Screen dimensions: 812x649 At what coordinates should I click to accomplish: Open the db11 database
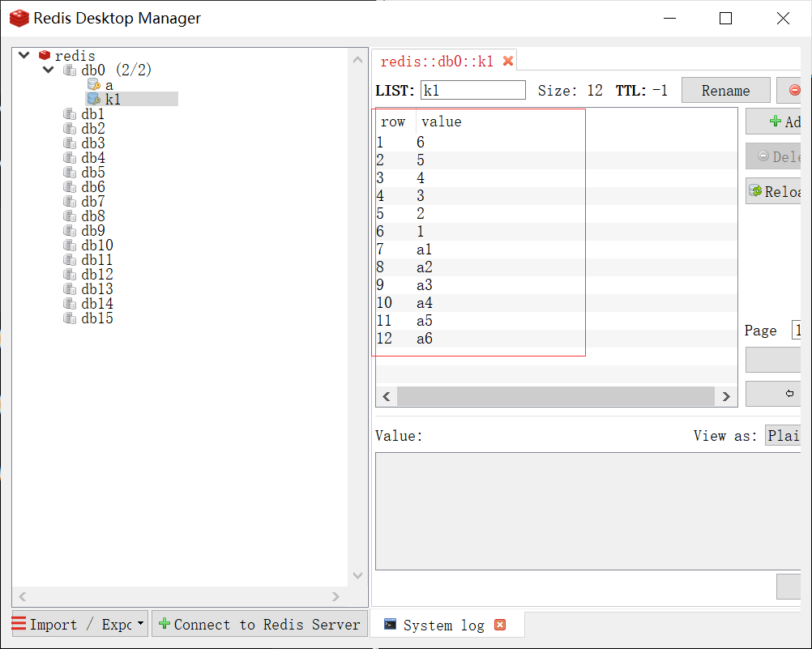pyautogui.click(x=96, y=259)
